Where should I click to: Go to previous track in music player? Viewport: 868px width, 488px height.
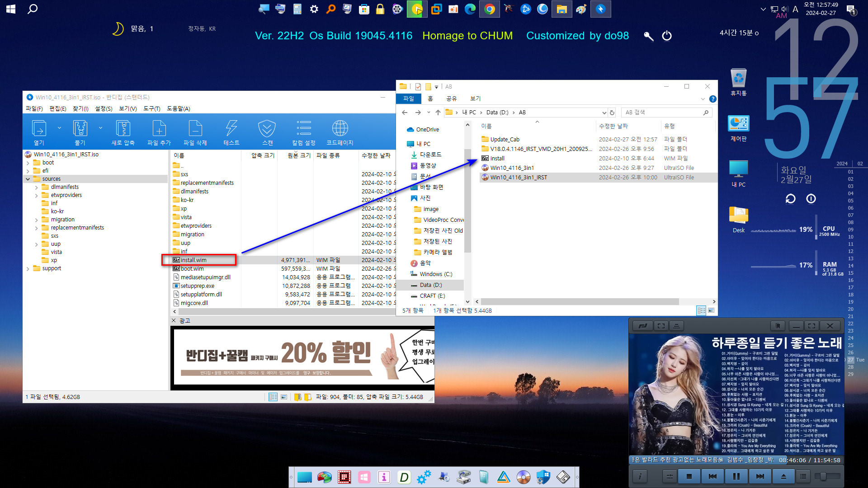tap(712, 476)
